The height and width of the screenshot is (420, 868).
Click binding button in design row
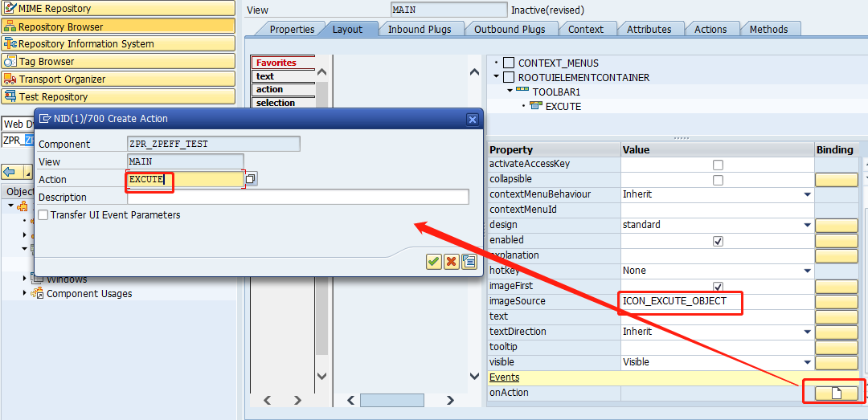click(x=837, y=225)
